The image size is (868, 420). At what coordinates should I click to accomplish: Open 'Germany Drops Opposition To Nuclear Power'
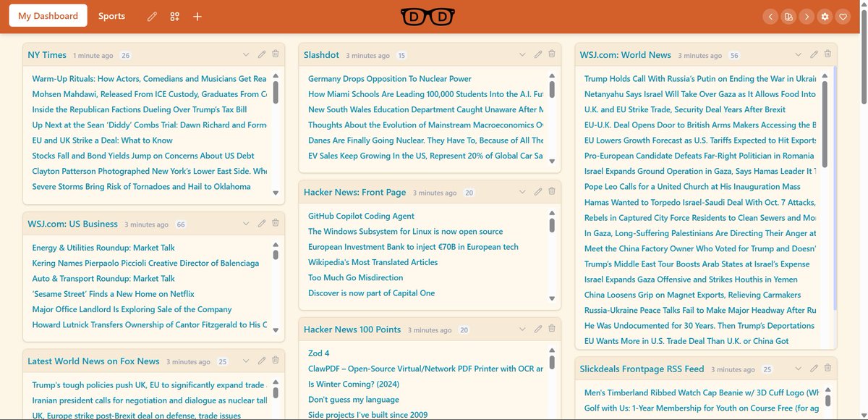[x=390, y=79]
